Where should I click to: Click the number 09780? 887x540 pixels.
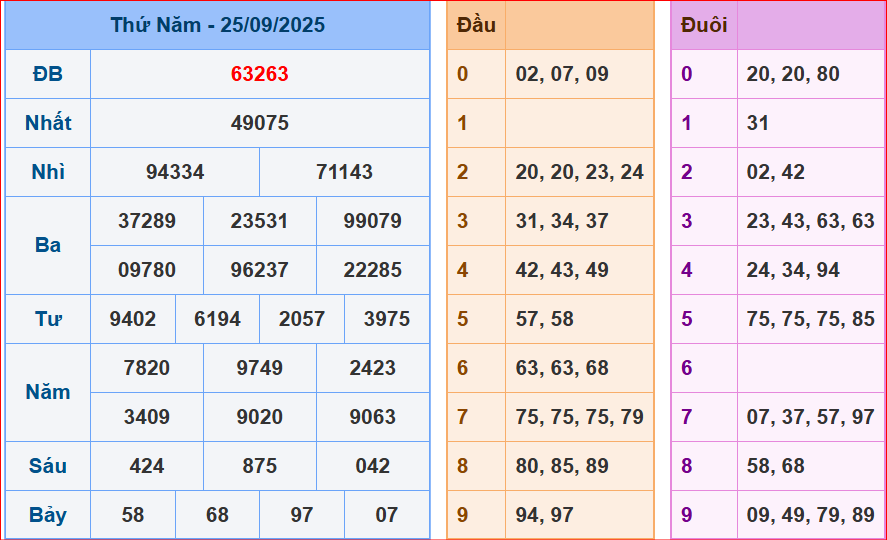click(147, 270)
